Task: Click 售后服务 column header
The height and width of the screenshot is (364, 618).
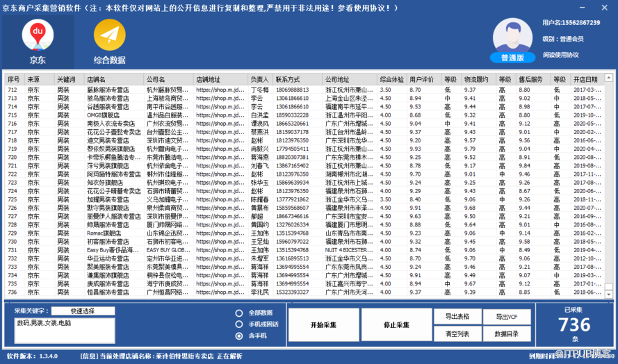Action: pyautogui.click(x=533, y=79)
